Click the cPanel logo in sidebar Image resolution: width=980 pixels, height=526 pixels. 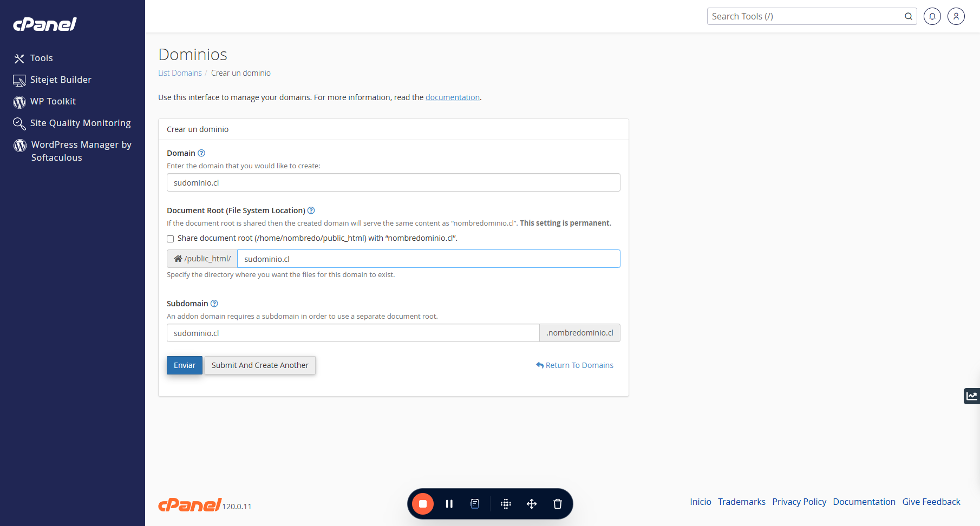pyautogui.click(x=45, y=24)
